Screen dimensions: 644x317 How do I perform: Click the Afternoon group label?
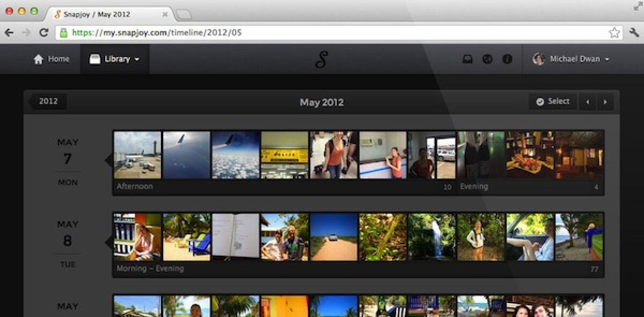135,186
